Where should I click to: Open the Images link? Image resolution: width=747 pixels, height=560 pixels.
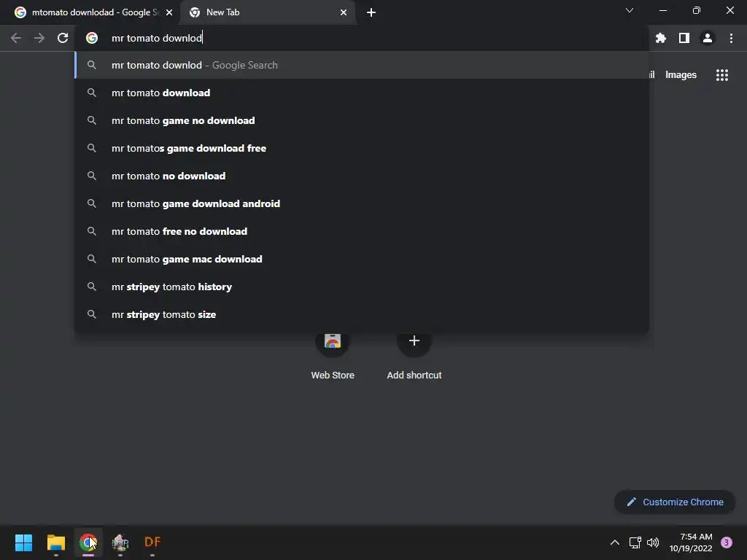(681, 75)
